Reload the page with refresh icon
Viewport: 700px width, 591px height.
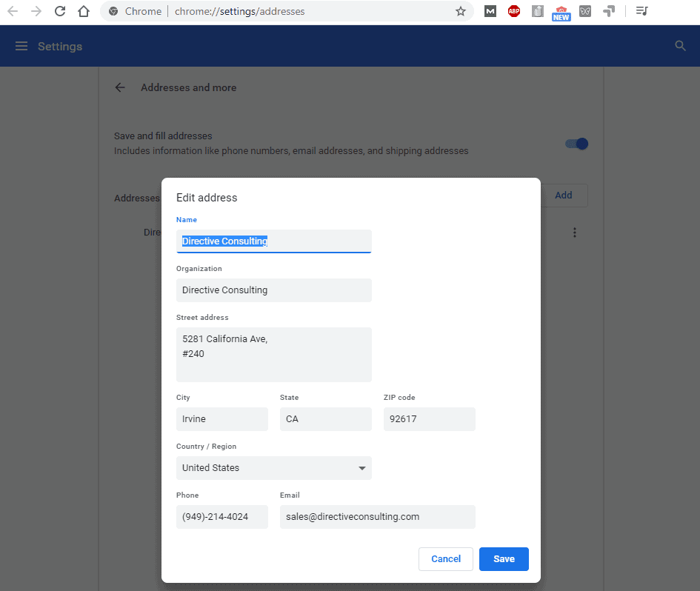pyautogui.click(x=60, y=11)
